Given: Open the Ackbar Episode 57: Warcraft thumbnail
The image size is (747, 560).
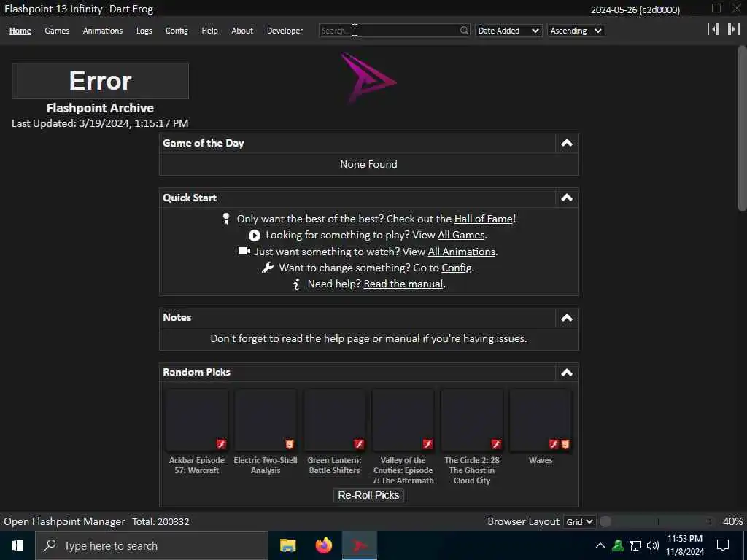Looking at the screenshot, I should click(x=196, y=420).
